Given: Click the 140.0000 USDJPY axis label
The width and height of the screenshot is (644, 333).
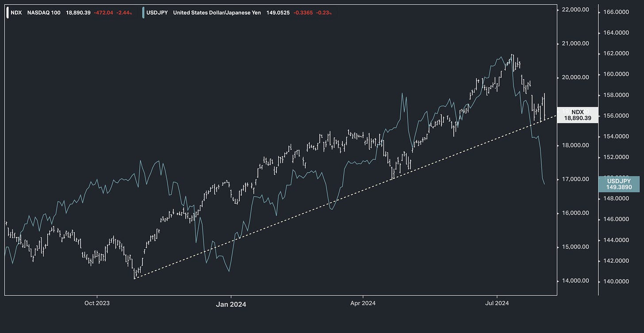Looking at the screenshot, I should tap(616, 282).
